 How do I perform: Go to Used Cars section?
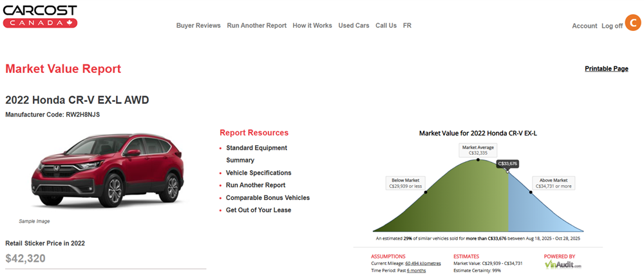click(x=354, y=26)
